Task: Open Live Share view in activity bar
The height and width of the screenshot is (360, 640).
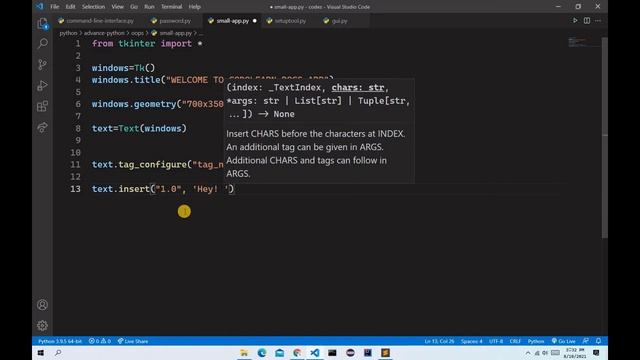Action: 42,127
